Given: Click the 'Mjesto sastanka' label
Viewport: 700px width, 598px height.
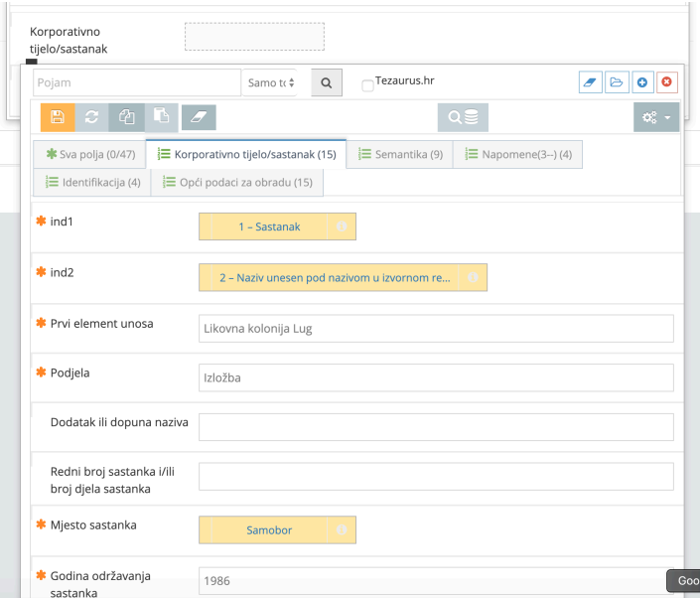Looking at the screenshot, I should [x=93, y=524].
